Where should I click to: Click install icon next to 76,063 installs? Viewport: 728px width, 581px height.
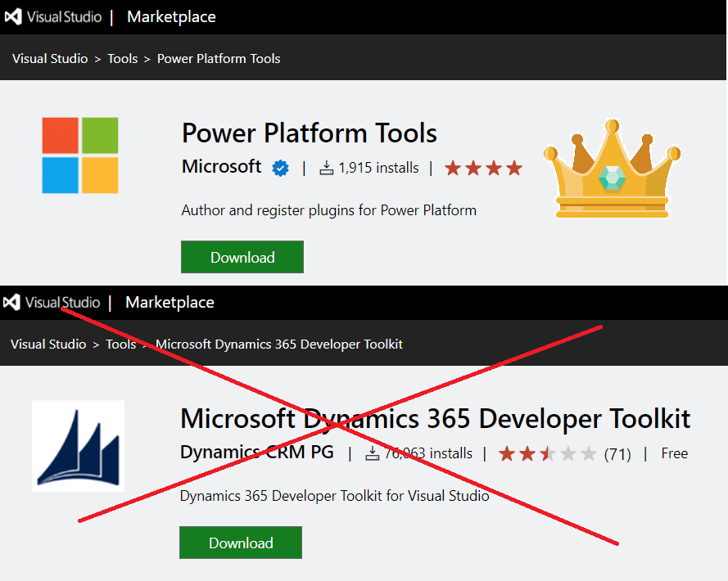pos(373,453)
